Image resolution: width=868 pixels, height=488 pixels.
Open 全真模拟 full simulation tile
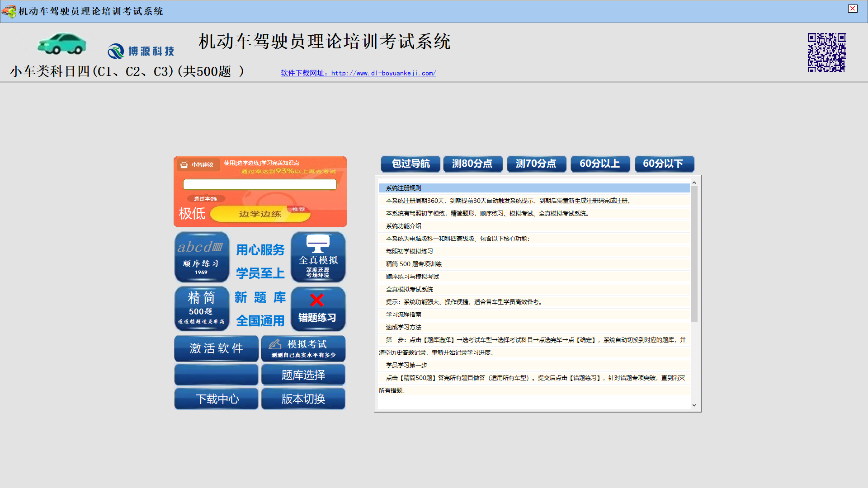coord(318,257)
